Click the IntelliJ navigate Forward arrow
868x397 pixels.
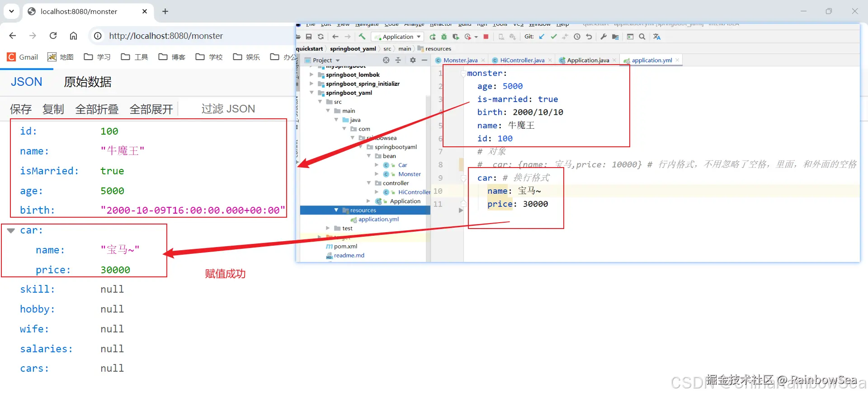(347, 37)
